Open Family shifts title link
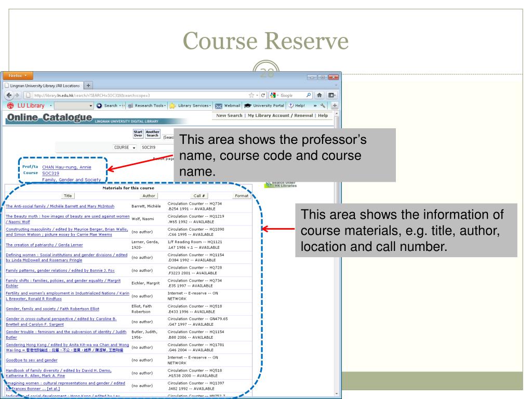Screen dimensions: 532x399 click(63, 283)
